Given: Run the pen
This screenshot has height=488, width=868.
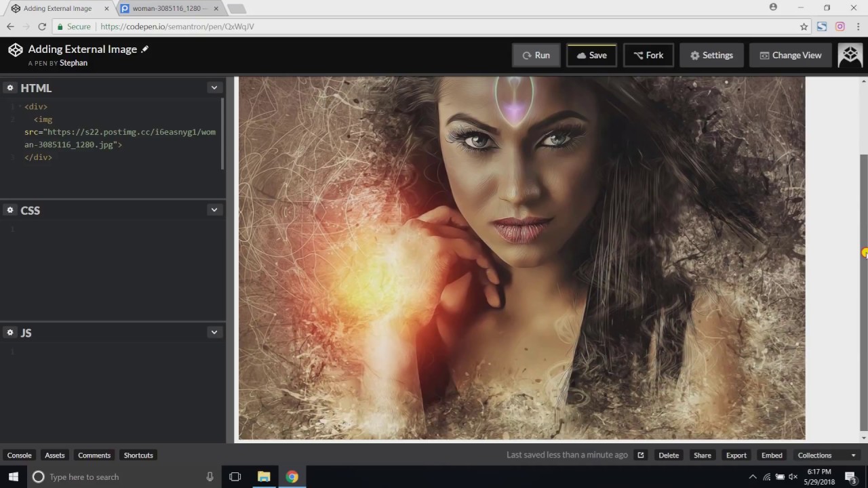Looking at the screenshot, I should [536, 56].
